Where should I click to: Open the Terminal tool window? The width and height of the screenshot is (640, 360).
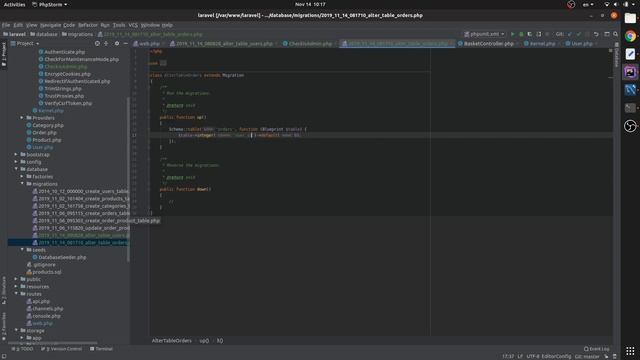[x=101, y=349]
